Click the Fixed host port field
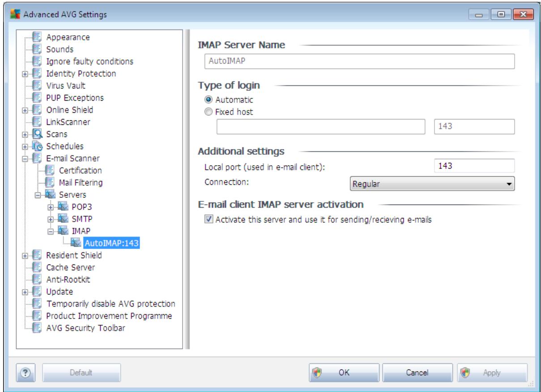 (x=474, y=127)
